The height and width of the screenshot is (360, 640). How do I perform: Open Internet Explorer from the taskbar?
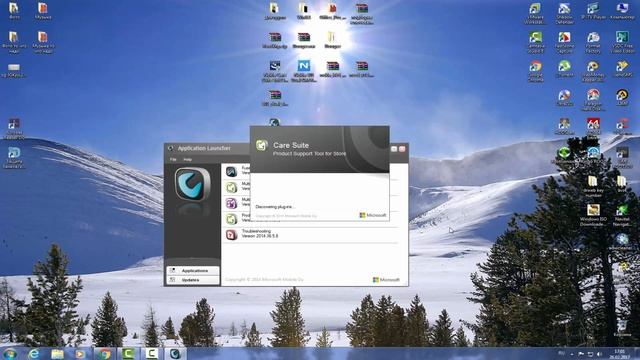(x=34, y=353)
